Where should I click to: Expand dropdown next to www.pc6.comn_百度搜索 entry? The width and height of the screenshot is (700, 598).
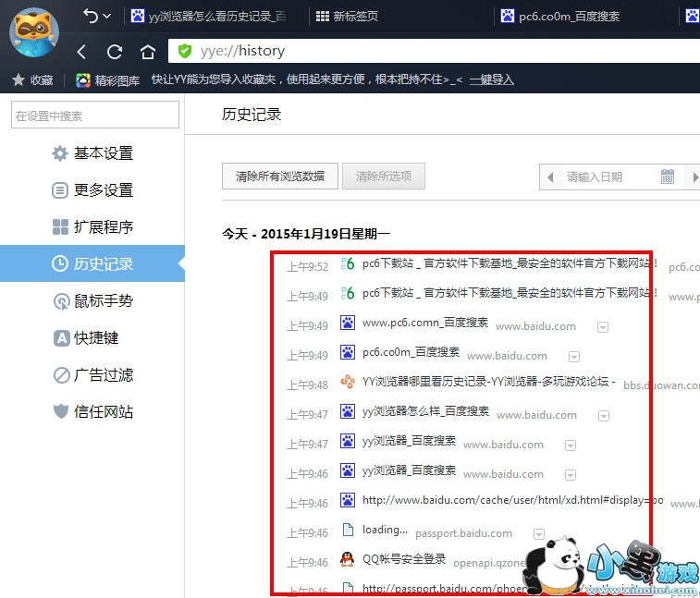click(x=603, y=326)
